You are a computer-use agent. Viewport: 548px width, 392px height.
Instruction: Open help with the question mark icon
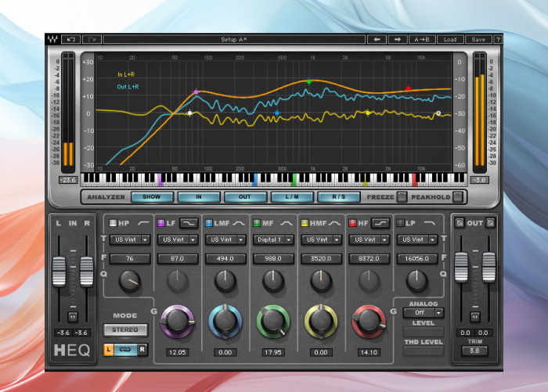pos(498,39)
